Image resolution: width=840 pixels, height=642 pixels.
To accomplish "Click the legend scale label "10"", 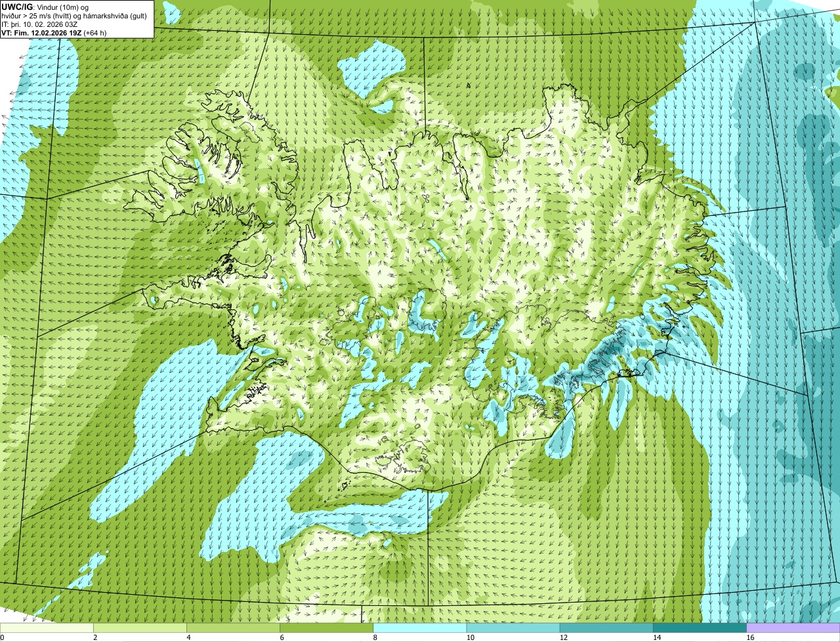I will click(470, 637).
